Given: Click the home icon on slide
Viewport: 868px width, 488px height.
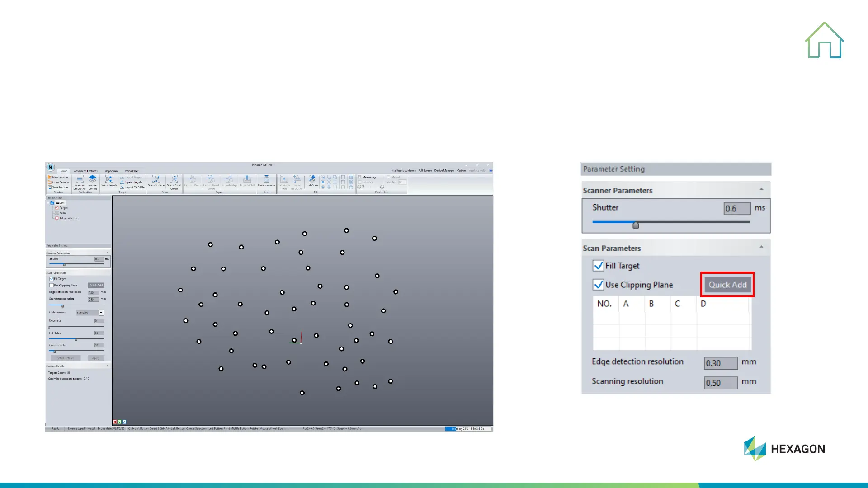Looking at the screenshot, I should pyautogui.click(x=824, y=41).
